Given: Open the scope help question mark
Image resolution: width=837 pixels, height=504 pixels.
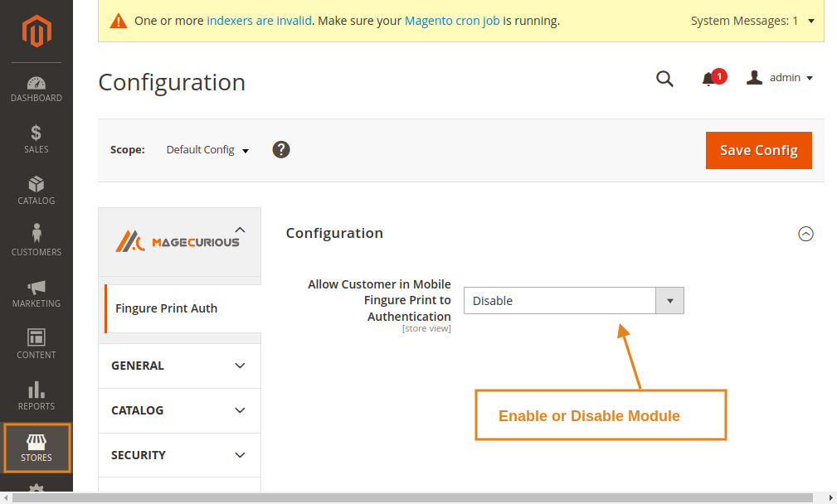Looking at the screenshot, I should pyautogui.click(x=281, y=150).
